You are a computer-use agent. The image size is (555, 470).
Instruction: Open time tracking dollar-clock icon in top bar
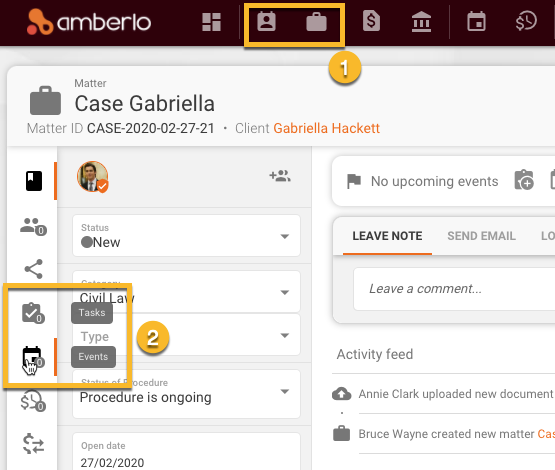point(526,21)
